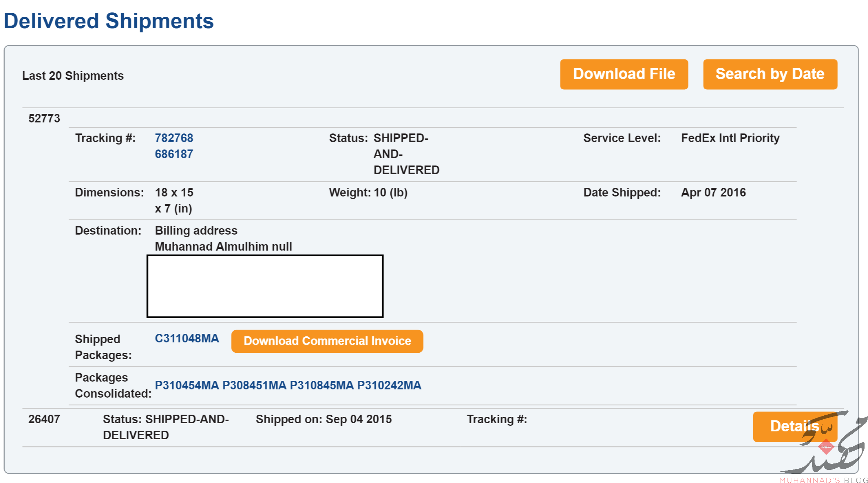
Task: Open shipped package C311048MA
Action: click(187, 338)
